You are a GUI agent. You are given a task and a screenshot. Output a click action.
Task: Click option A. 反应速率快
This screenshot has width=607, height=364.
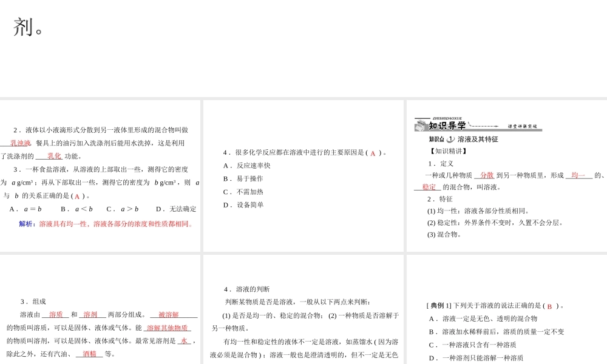[246, 166]
